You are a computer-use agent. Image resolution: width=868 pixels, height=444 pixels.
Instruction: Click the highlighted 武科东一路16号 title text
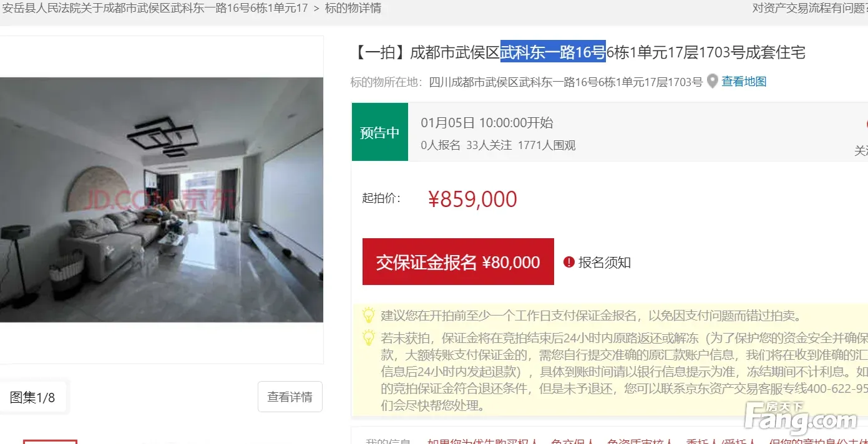pos(553,52)
